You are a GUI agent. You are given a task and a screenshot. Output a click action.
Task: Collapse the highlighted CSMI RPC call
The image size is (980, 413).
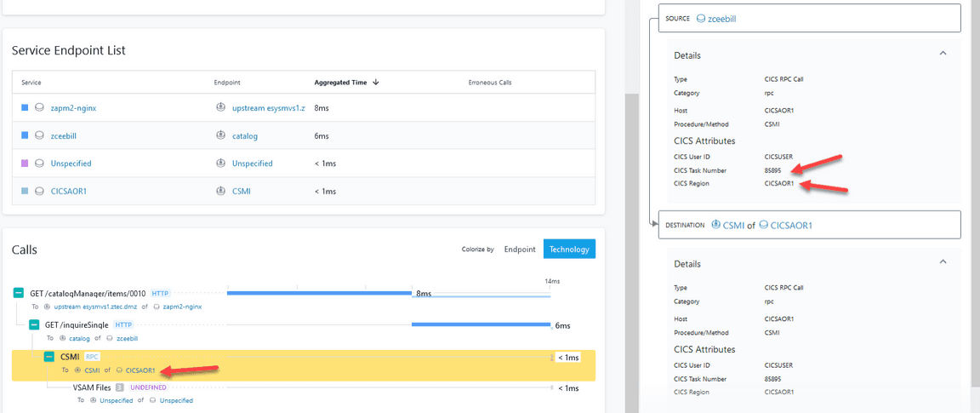coord(49,357)
